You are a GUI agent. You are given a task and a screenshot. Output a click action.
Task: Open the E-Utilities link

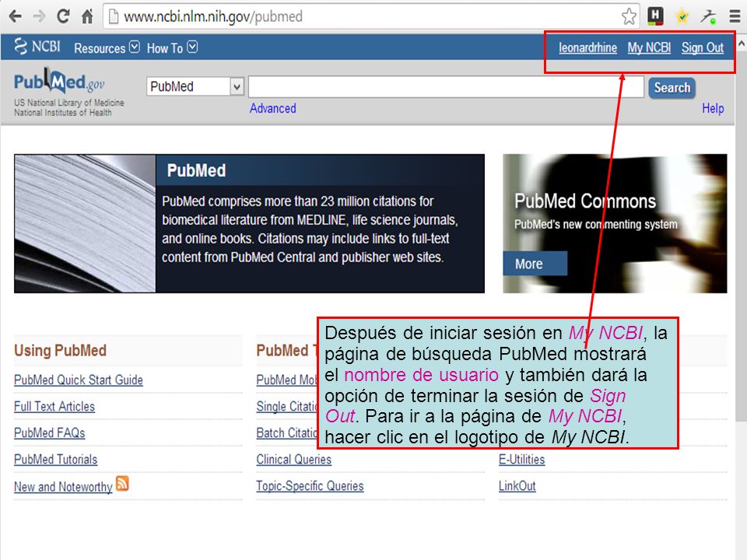pos(521,460)
